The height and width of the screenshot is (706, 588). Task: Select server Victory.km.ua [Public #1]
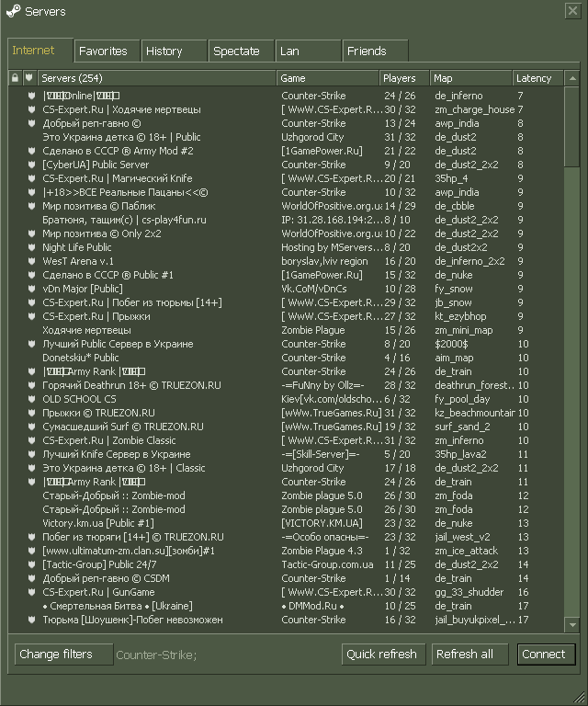click(286, 523)
